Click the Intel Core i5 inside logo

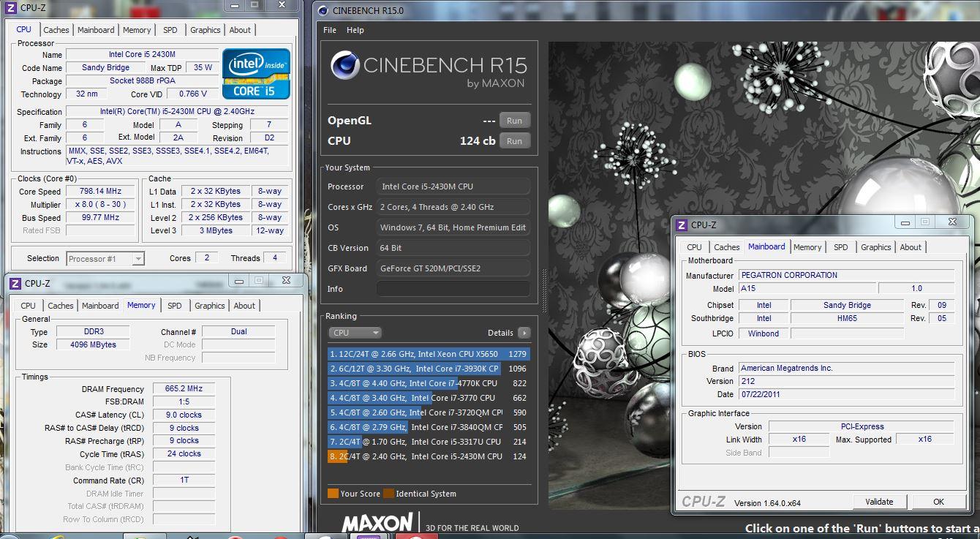tap(256, 74)
